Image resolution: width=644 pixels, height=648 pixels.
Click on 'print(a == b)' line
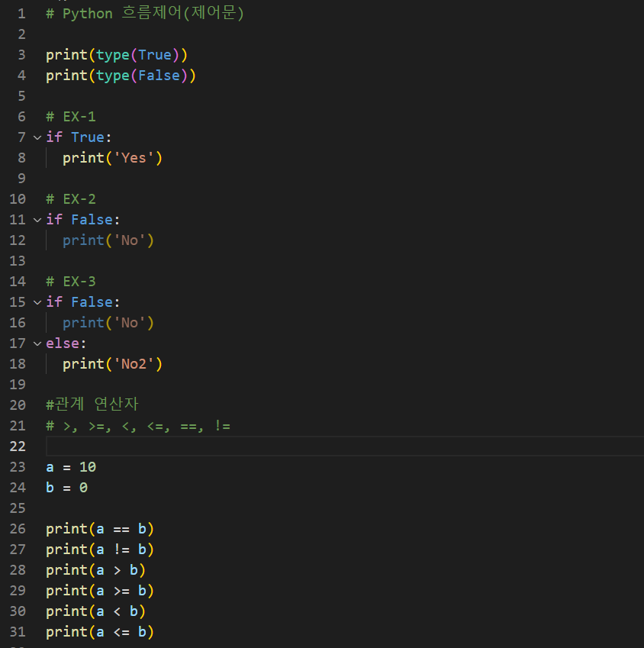pos(100,529)
